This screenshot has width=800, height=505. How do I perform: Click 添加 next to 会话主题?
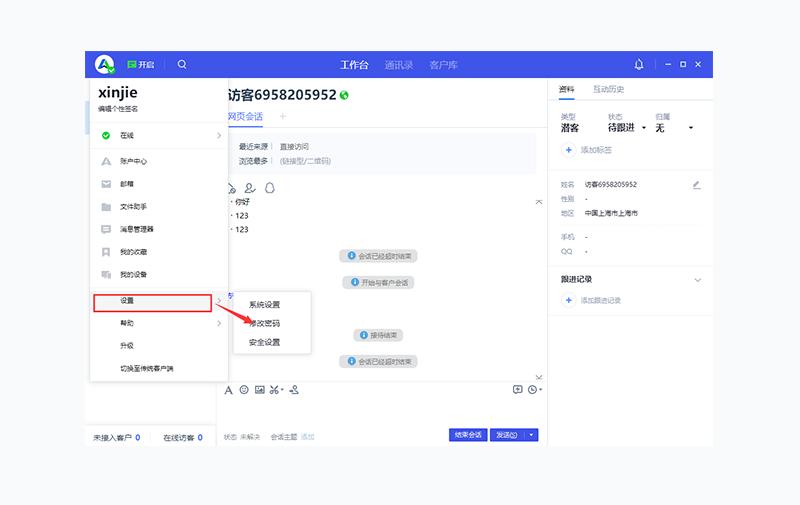[308, 437]
